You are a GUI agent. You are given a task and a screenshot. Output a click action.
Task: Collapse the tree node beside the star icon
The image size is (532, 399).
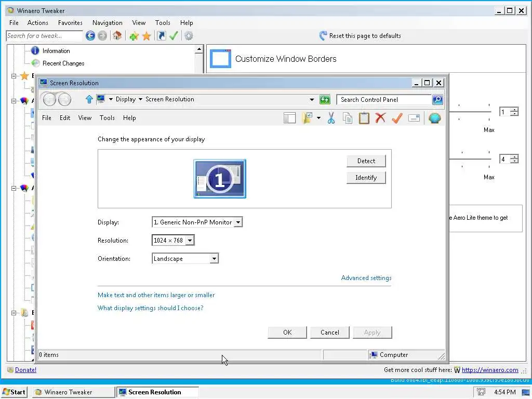click(x=14, y=76)
